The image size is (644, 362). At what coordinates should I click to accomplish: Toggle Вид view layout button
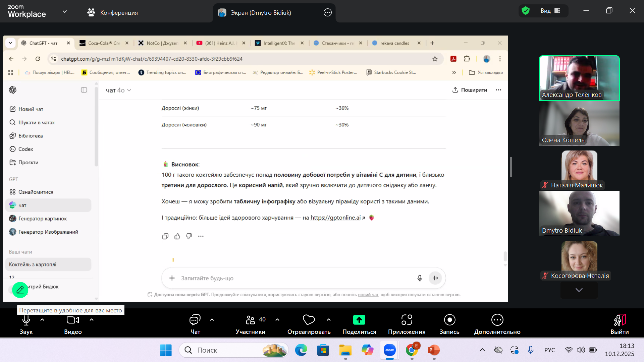coord(550,11)
